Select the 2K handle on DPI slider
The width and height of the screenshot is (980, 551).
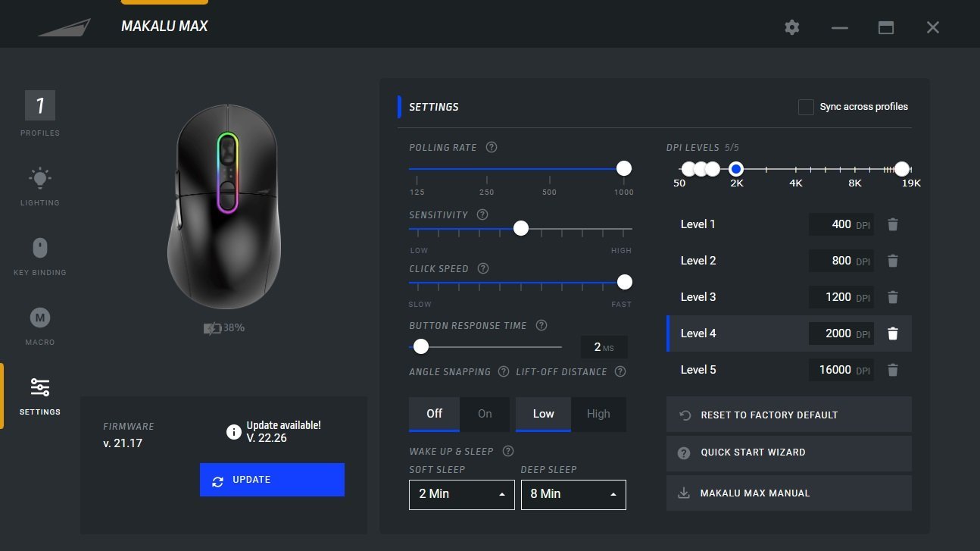pos(736,169)
